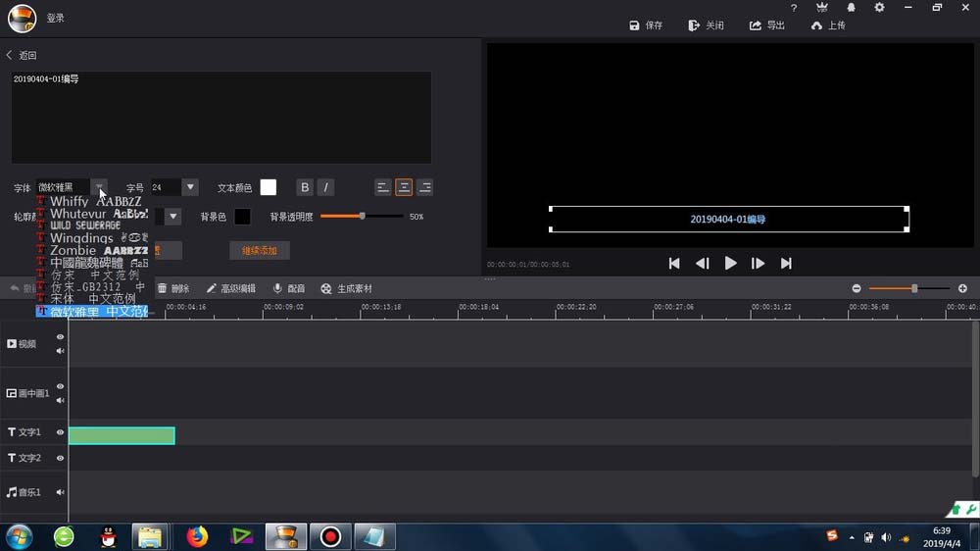Image resolution: width=980 pixels, height=551 pixels.
Task: Toggle bold formatting
Action: (x=305, y=187)
